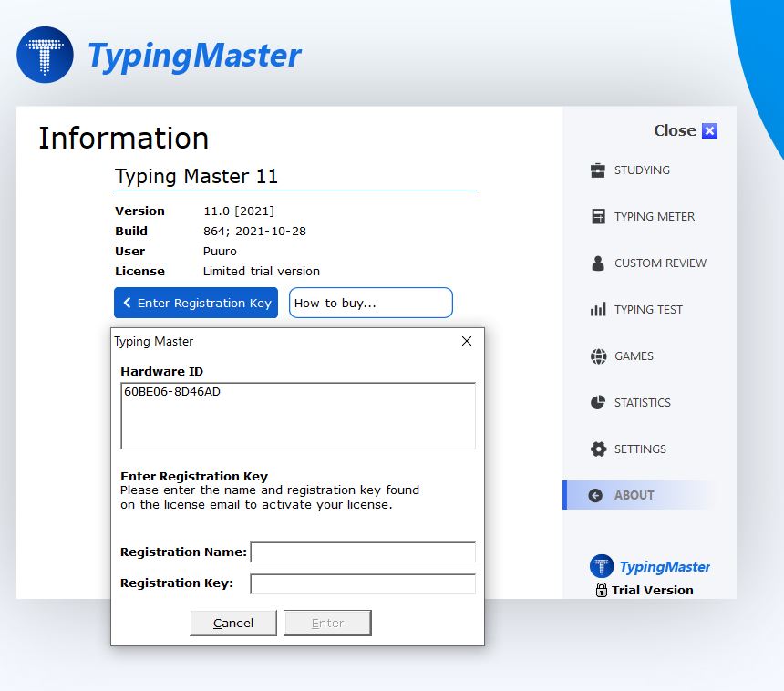Click the Hardware ID label
Screen dimensions: 784x691
(161, 372)
